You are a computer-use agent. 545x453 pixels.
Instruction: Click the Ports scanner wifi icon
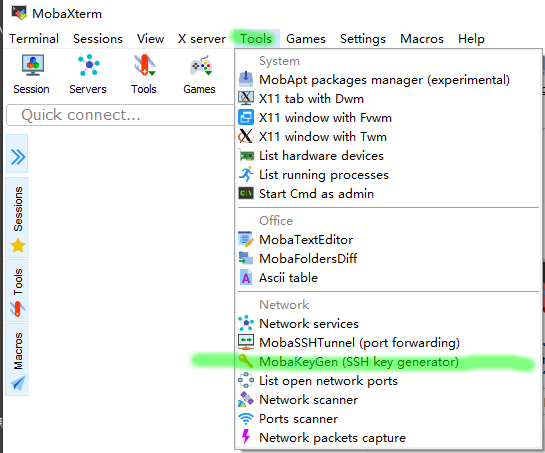pyautogui.click(x=246, y=419)
